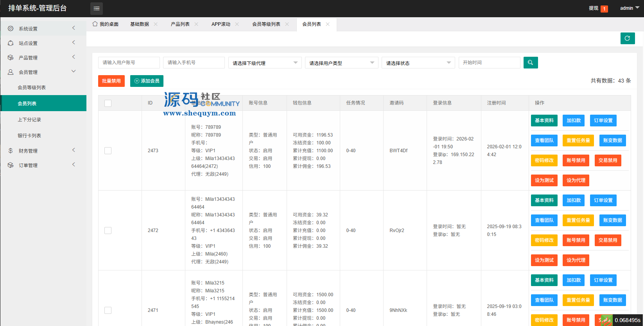Screen dimensions: 644x326
Task: Click the hamburger menu toggle icon
Action: (x=97, y=8)
